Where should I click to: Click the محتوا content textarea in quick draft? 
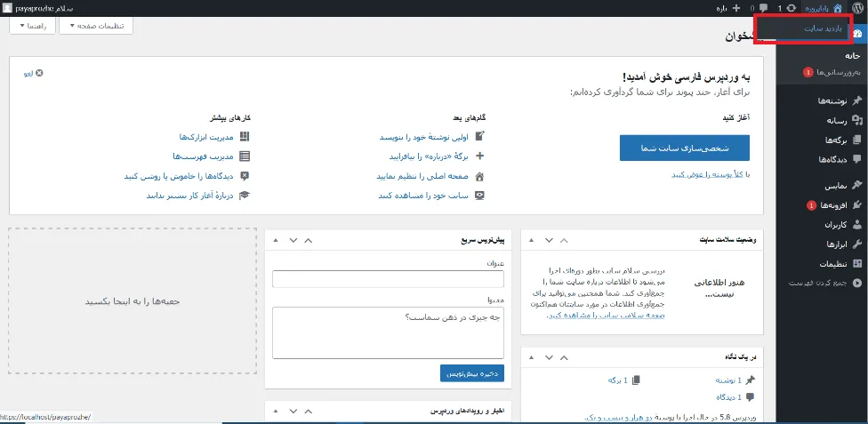(388, 333)
